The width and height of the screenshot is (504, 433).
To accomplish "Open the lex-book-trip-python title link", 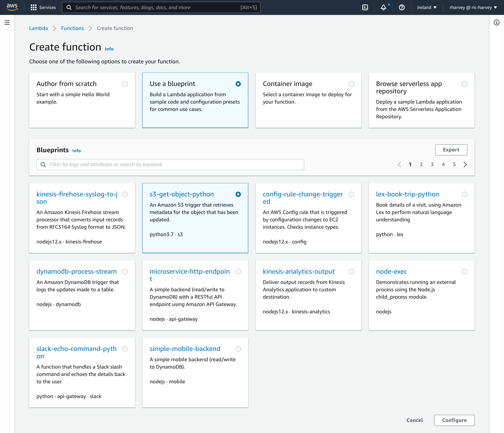I will (408, 194).
